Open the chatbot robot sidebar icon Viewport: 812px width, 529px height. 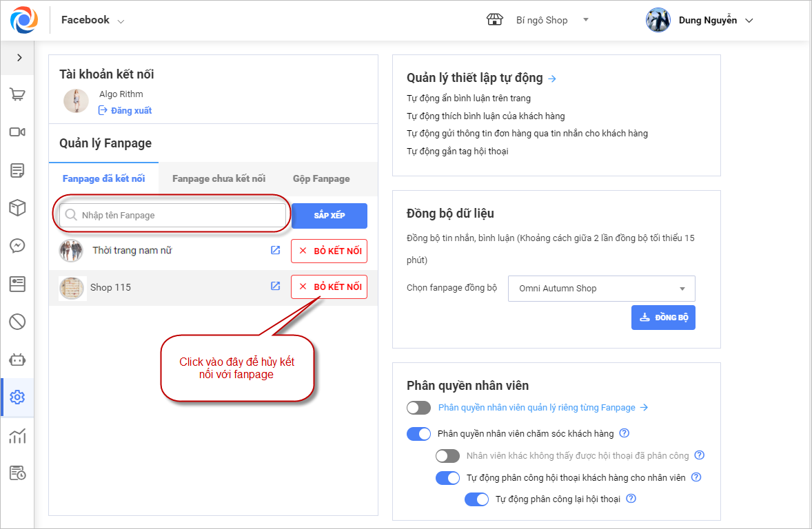pyautogui.click(x=17, y=359)
